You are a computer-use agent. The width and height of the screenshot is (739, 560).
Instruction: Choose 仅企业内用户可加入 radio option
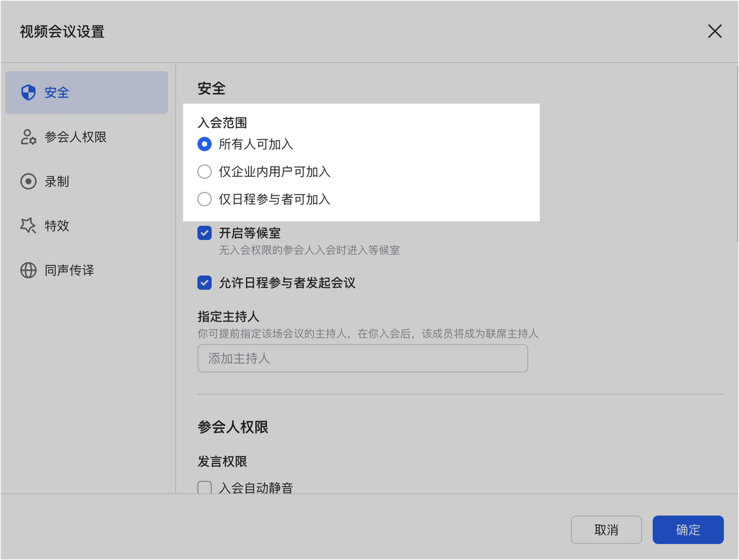[204, 171]
